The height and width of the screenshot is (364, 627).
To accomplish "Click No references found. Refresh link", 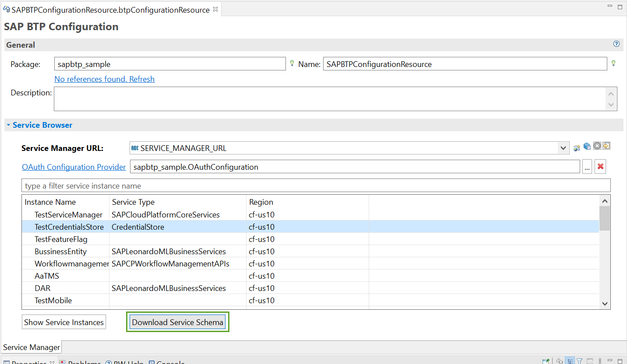I will click(104, 79).
